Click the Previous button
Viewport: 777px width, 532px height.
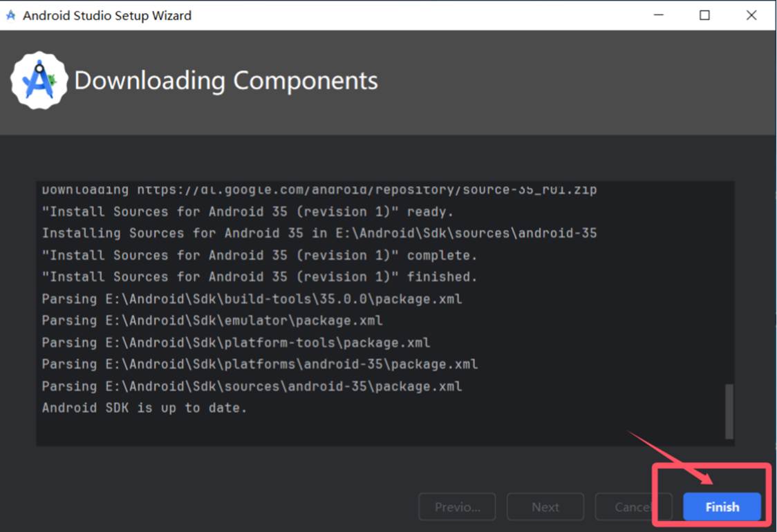tap(457, 506)
